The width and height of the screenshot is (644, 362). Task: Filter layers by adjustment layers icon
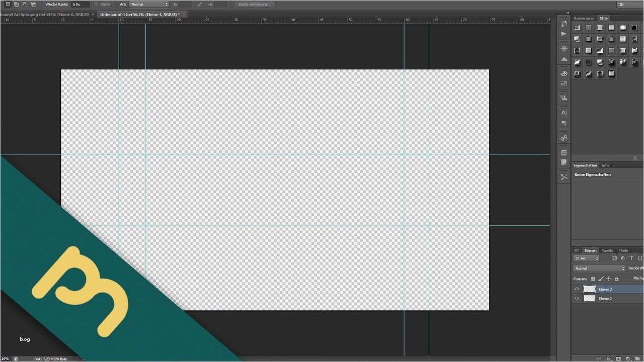623,258
